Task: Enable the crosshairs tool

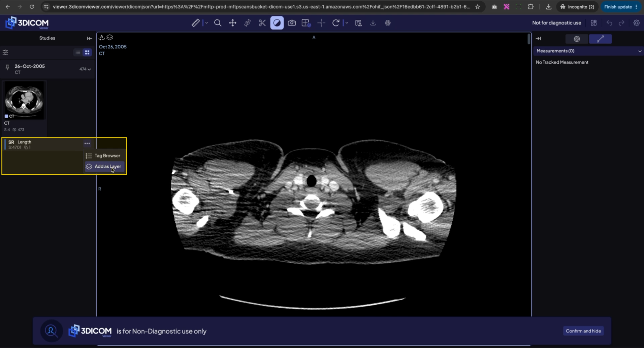Action: click(321, 23)
